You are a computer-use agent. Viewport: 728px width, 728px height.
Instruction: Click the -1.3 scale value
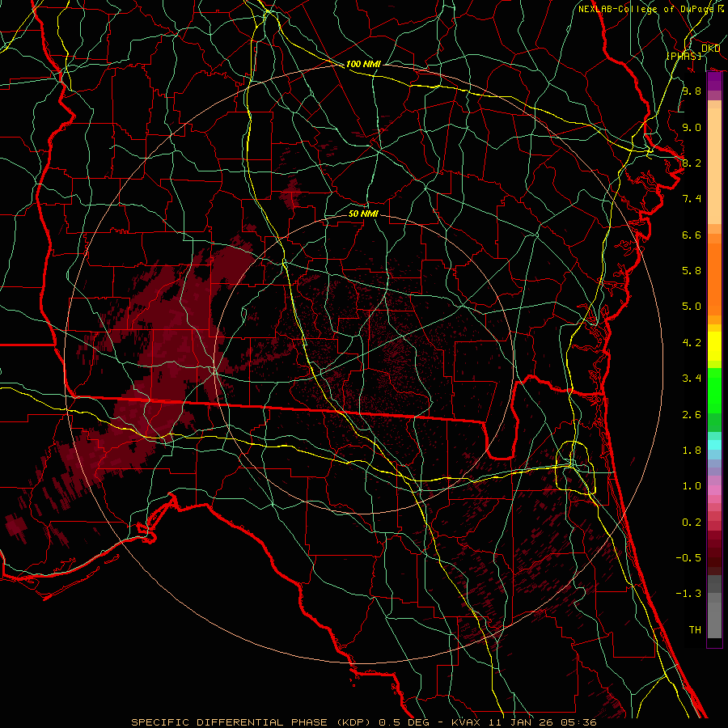pyautogui.click(x=688, y=594)
